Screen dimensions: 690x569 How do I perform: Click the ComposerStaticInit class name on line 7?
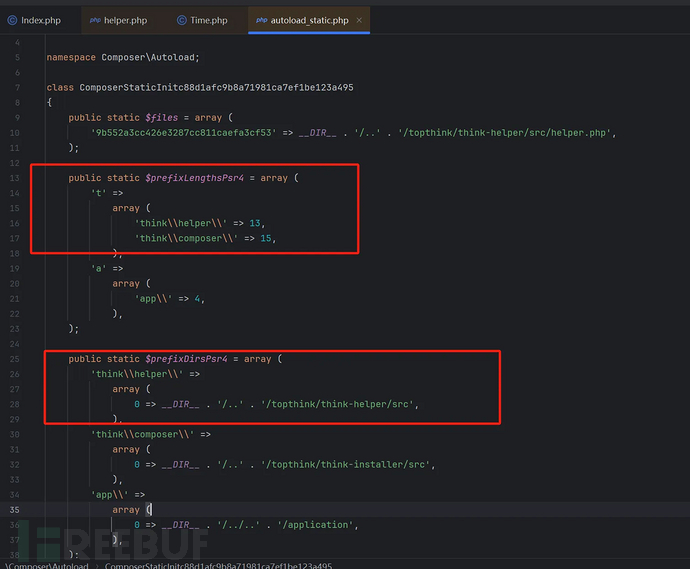point(216,88)
